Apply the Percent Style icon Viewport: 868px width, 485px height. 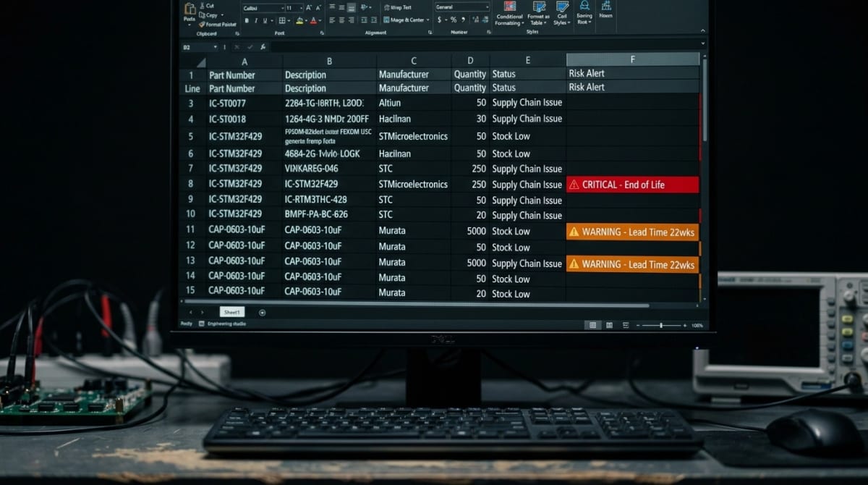coord(453,19)
